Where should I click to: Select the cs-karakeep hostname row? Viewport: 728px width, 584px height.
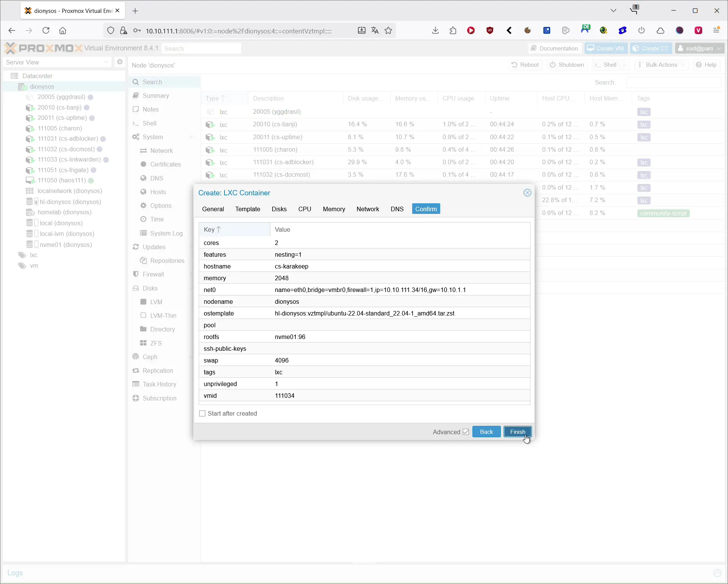[291, 266]
